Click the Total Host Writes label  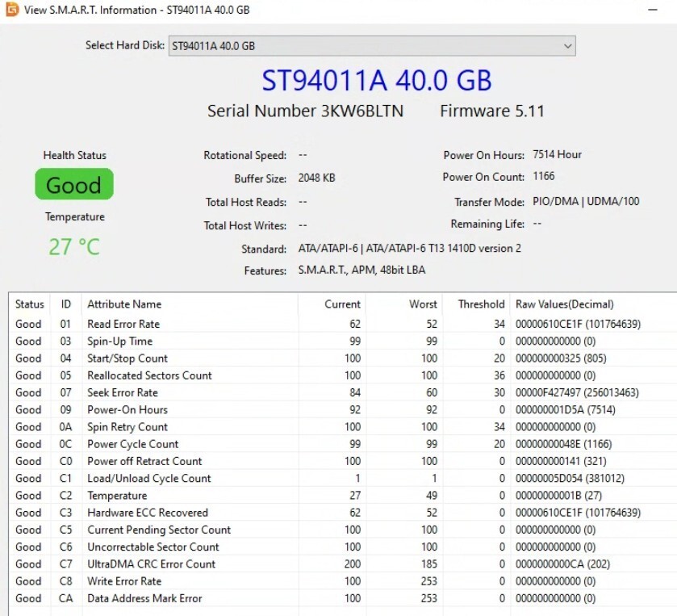pos(245,225)
